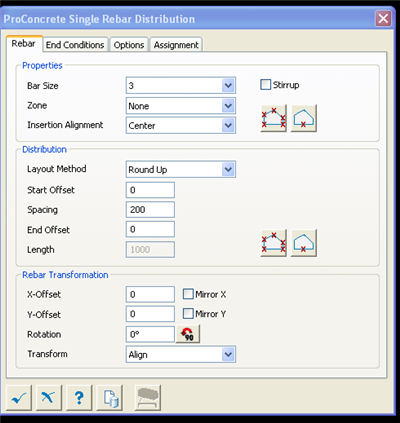Cancel with the blue X button
This screenshot has width=400, height=423.
[49, 398]
